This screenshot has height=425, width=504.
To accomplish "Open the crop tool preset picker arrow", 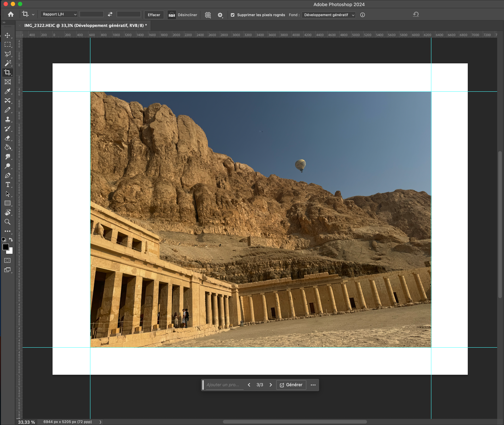I will (33, 15).
